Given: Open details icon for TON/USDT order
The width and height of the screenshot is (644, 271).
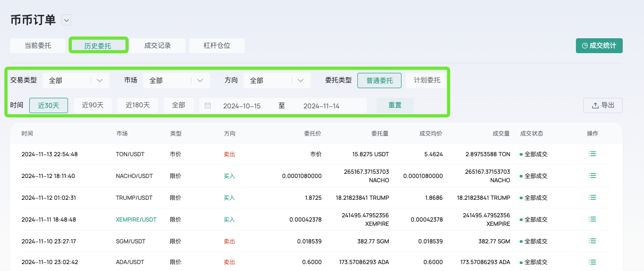Looking at the screenshot, I should coord(592,154).
